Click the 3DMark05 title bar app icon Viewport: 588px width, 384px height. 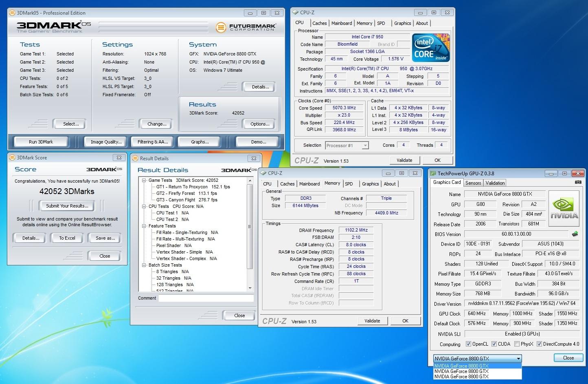click(x=12, y=13)
